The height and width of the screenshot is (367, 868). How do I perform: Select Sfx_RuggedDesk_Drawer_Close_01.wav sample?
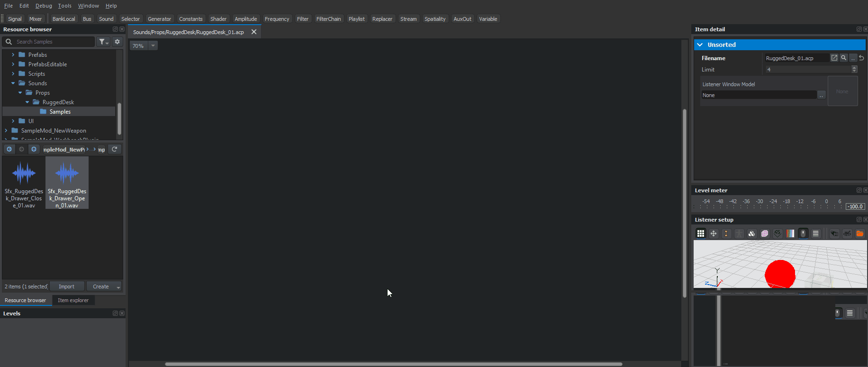coord(24,183)
